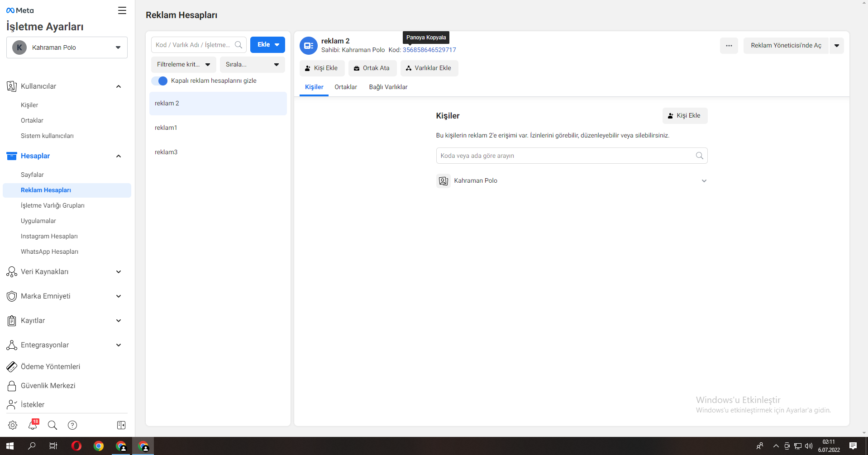Viewport: 868px width, 455px height.
Task: Launch Opera from the taskbar
Action: (x=76, y=446)
